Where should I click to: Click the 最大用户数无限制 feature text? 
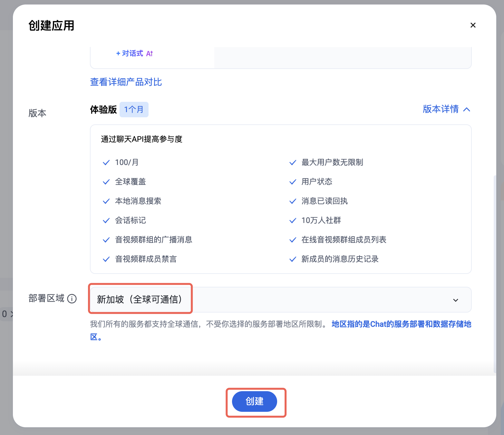tap(332, 162)
